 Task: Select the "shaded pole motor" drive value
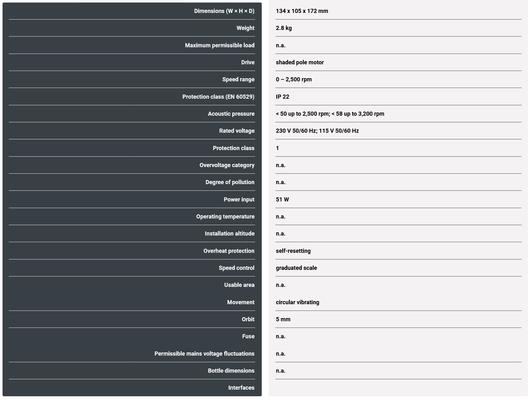coord(300,62)
